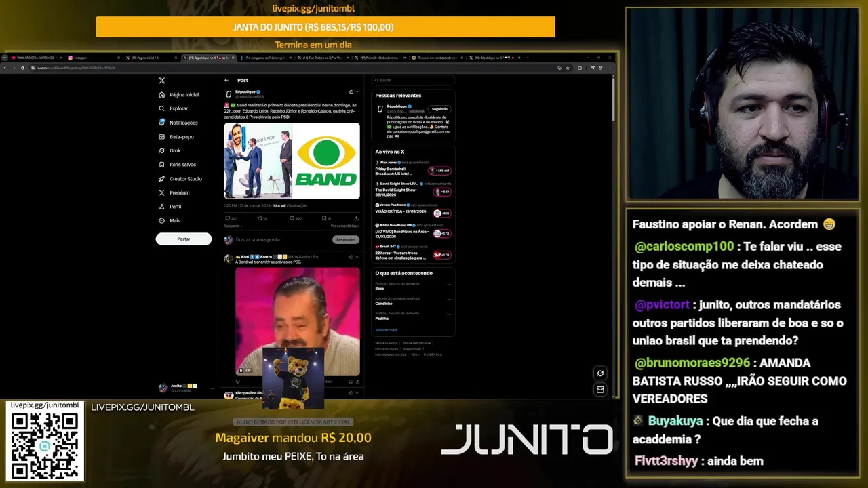The width and height of the screenshot is (868, 488).
Task: Bookmark the République post
Action: pos(323,218)
